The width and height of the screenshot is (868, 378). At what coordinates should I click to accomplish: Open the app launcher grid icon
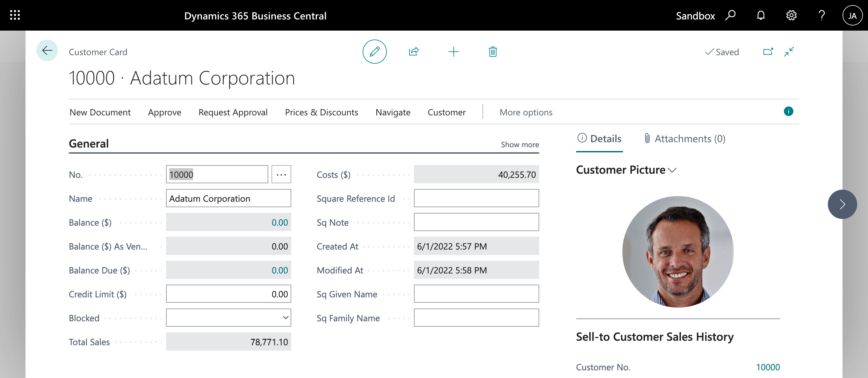coord(15,15)
